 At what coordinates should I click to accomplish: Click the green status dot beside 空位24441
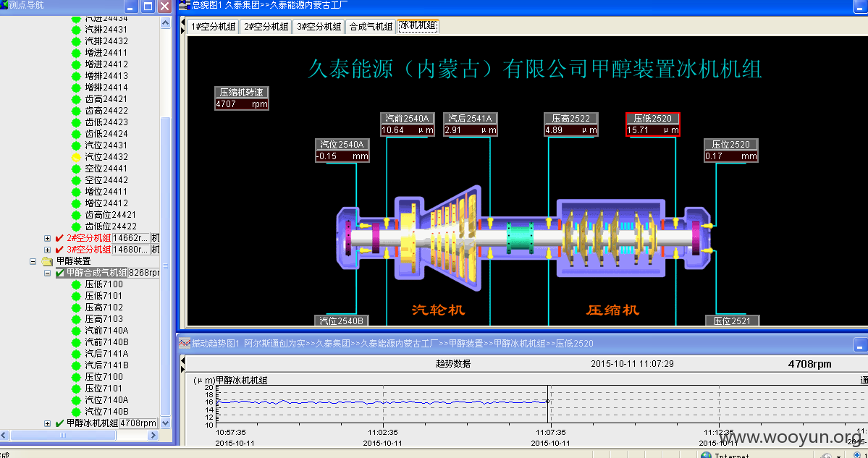point(77,169)
